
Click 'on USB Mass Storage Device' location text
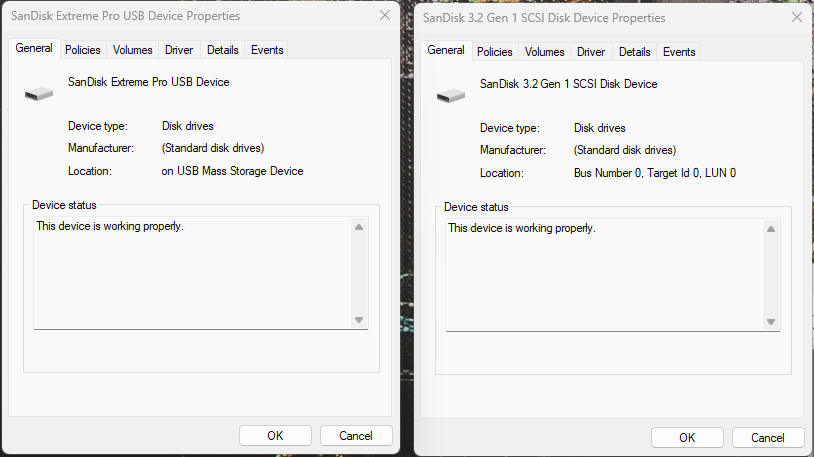coord(232,171)
